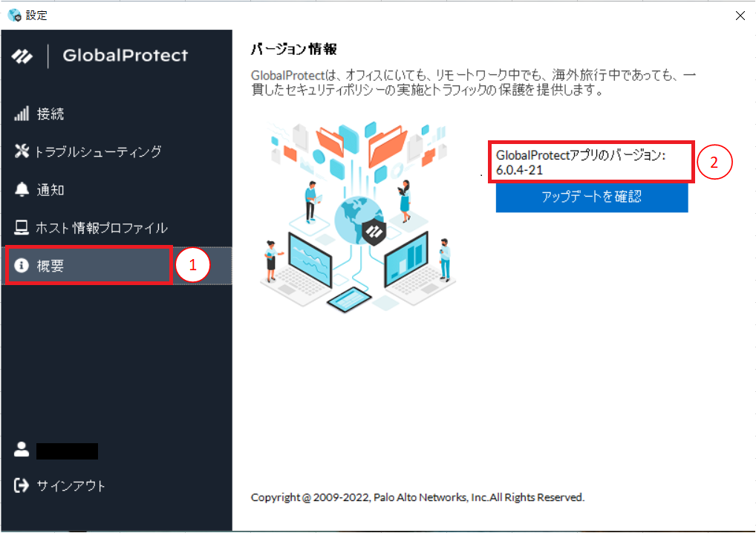Click the 6.0.4-21 version number text
The image size is (756, 533).
[x=519, y=170]
